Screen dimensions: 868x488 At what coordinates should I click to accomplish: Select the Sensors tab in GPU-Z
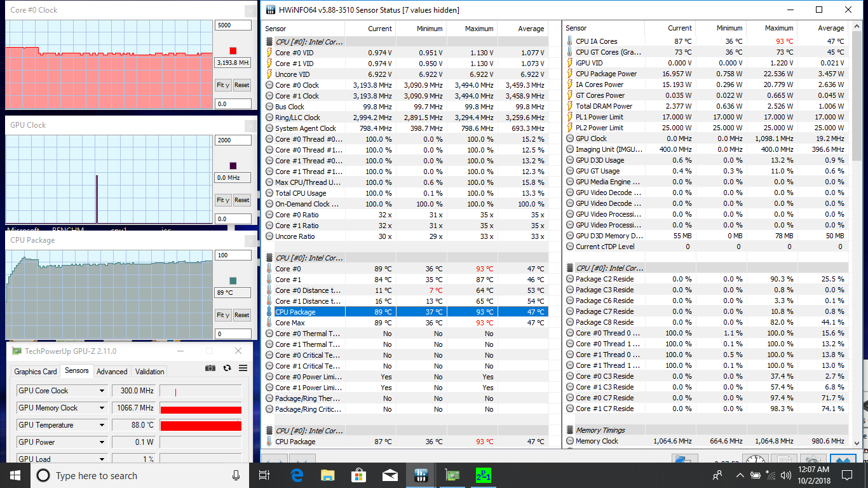(x=77, y=371)
